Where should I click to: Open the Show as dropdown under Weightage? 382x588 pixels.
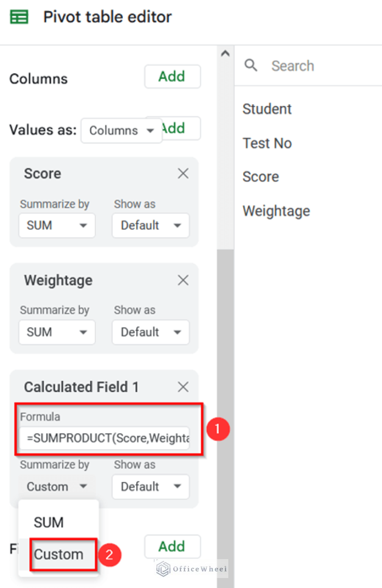pyautogui.click(x=150, y=332)
